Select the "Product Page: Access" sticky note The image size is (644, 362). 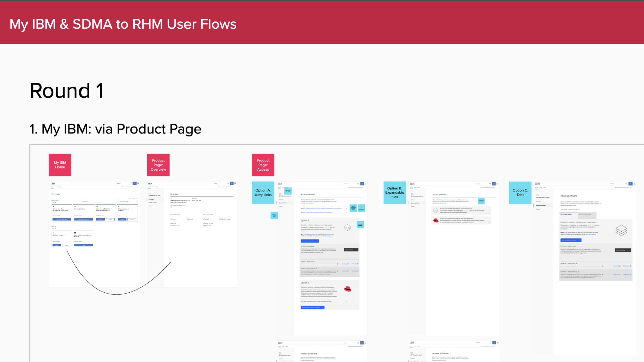click(263, 165)
